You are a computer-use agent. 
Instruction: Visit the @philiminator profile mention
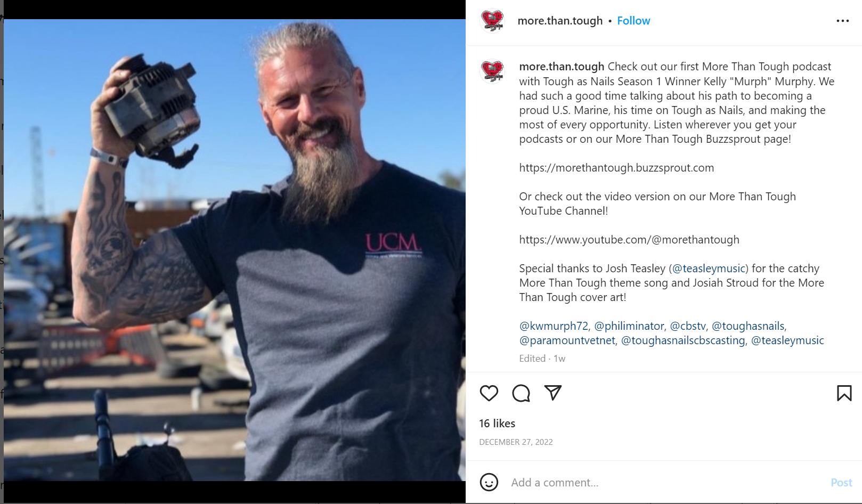coord(629,326)
